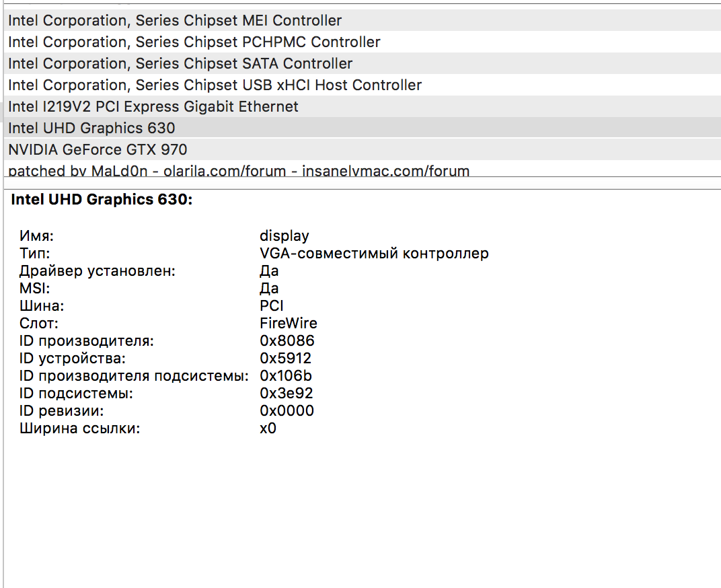
Task: Click the 'Ширина ссылки:' label
Action: tap(80, 429)
